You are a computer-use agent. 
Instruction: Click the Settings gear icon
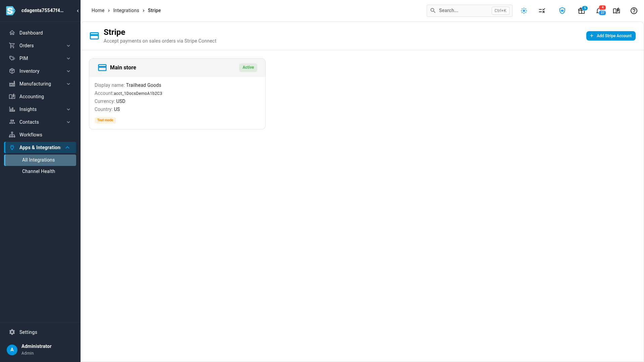coord(12,332)
